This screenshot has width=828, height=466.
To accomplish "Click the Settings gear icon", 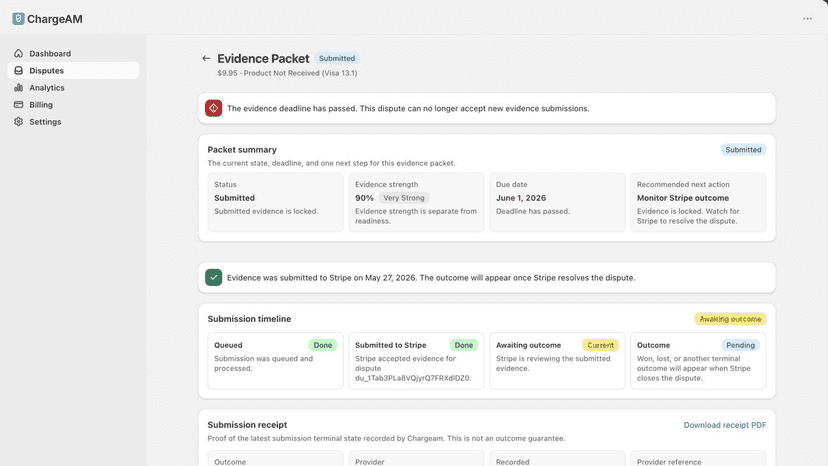I will pos(18,122).
